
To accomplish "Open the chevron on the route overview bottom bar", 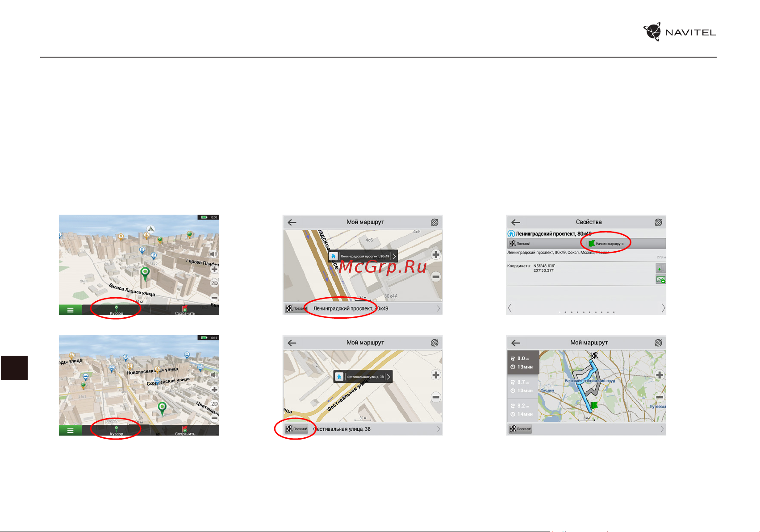I will (x=662, y=429).
